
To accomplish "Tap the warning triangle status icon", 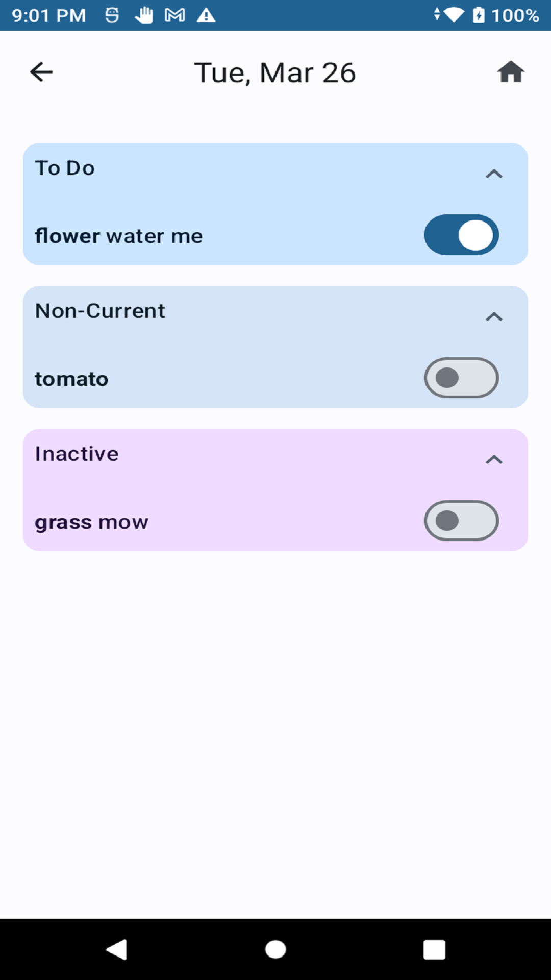I will point(206,15).
